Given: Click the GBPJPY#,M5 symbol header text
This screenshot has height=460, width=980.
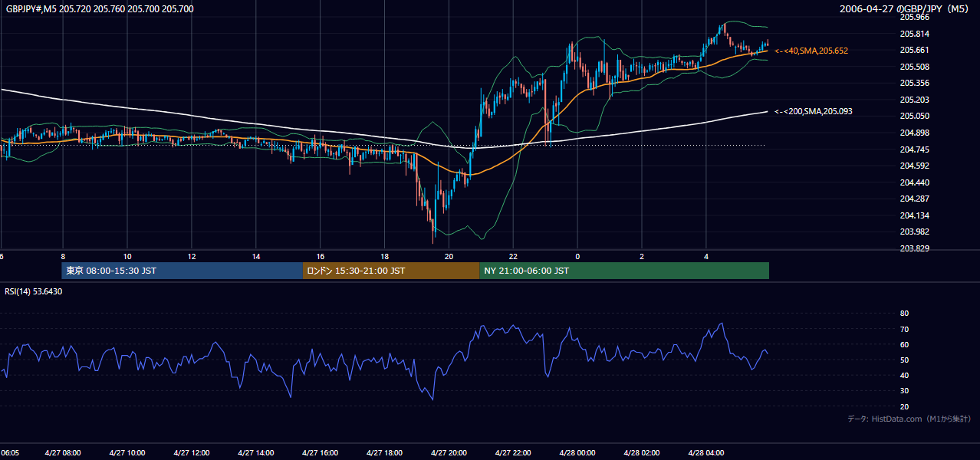Looking at the screenshot, I should (100, 9).
